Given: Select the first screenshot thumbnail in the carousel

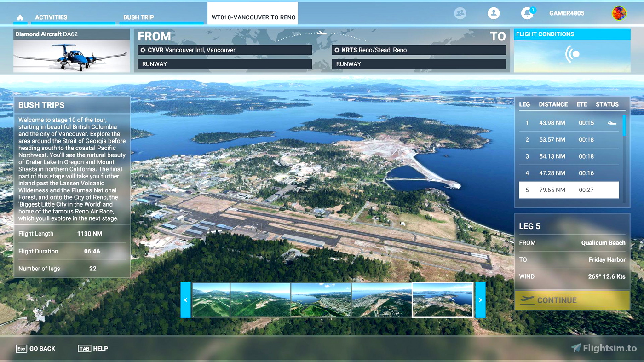Looking at the screenshot, I should pos(211,300).
